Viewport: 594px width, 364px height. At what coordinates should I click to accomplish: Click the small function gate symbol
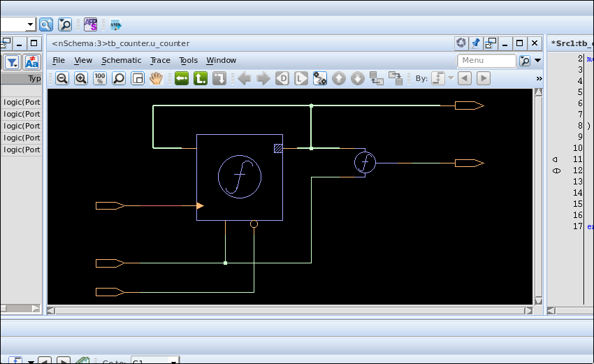(x=365, y=163)
